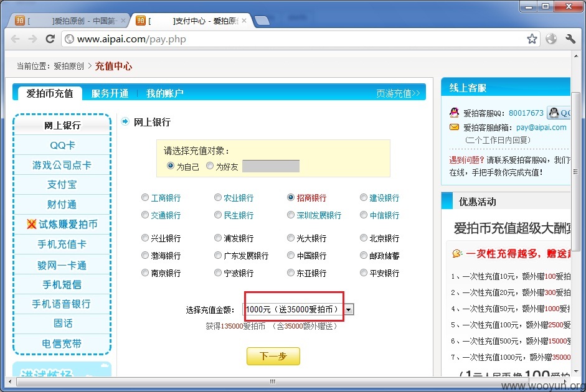This screenshot has height=392, width=586.
Task: Click the arrow icon beside 网上银行 heading
Action: pyautogui.click(x=125, y=121)
